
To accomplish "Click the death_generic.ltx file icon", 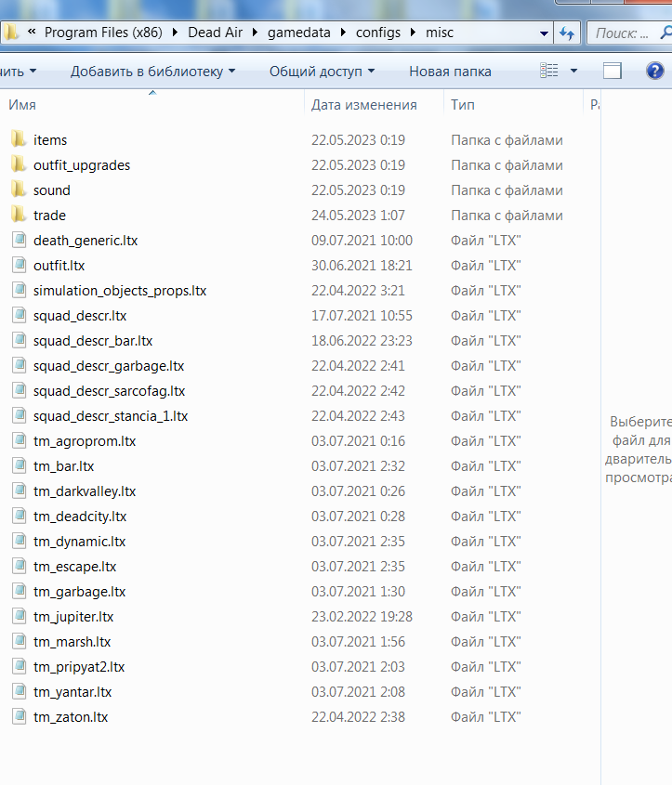I will (x=19, y=240).
